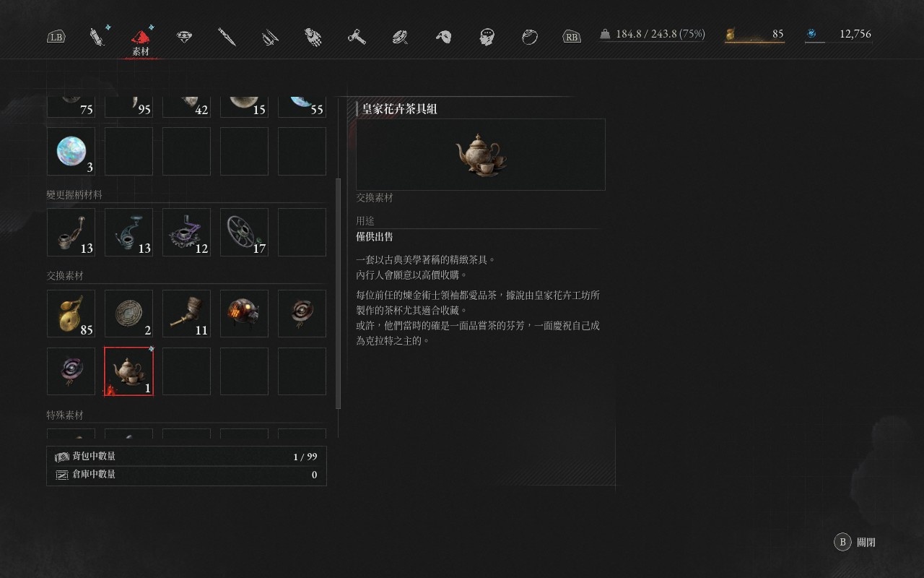This screenshot has height=578, width=924.
Task: Select the 素材 materials tab
Action: pos(141,40)
